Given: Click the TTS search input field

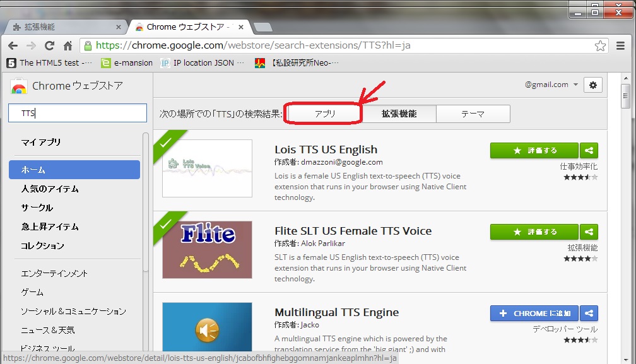Looking at the screenshot, I should pyautogui.click(x=78, y=113).
